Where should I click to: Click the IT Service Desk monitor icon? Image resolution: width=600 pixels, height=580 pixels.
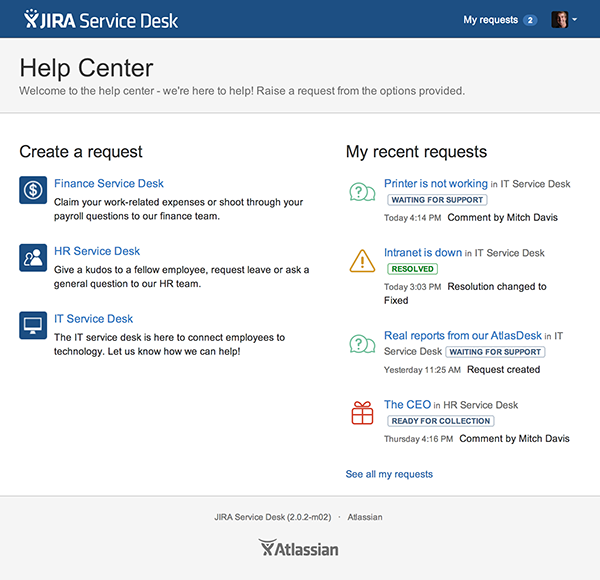point(33,325)
